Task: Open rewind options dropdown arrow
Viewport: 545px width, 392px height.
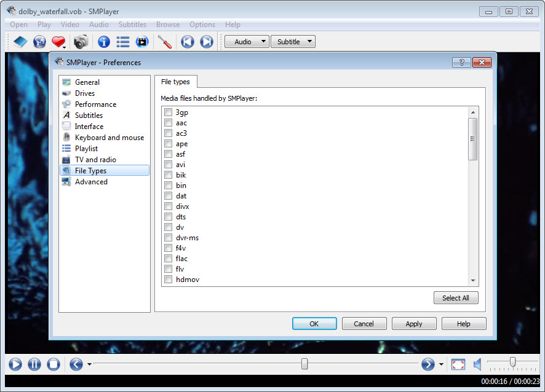Action: click(x=89, y=364)
